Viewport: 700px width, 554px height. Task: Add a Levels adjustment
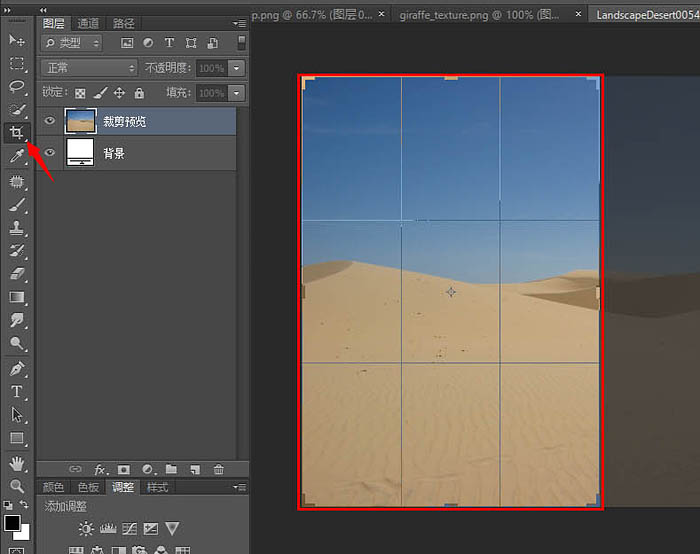[x=108, y=529]
